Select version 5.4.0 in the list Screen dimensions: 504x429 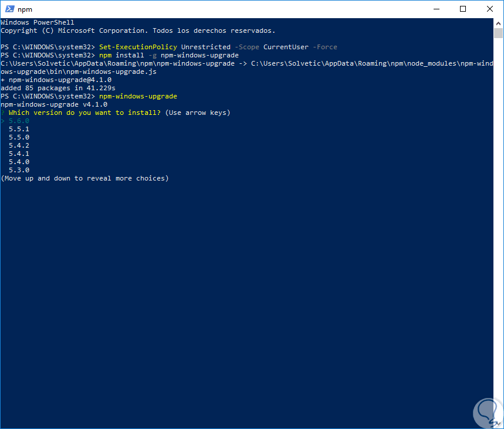19,162
